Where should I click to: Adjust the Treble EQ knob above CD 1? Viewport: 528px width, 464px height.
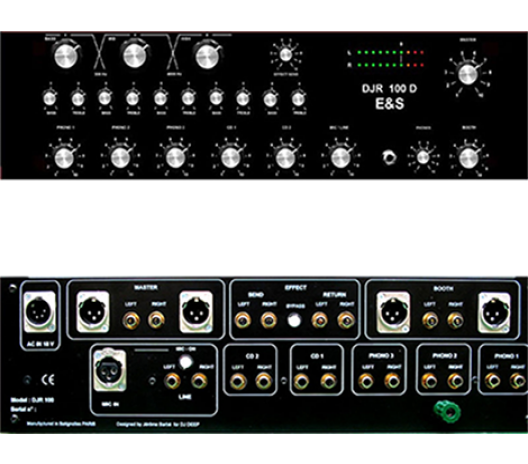pyautogui.click(x=243, y=98)
